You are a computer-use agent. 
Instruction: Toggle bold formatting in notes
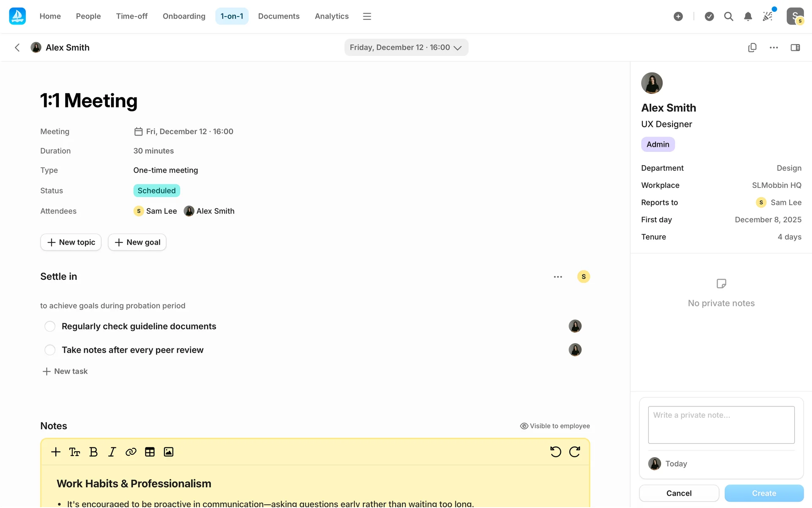pyautogui.click(x=93, y=452)
